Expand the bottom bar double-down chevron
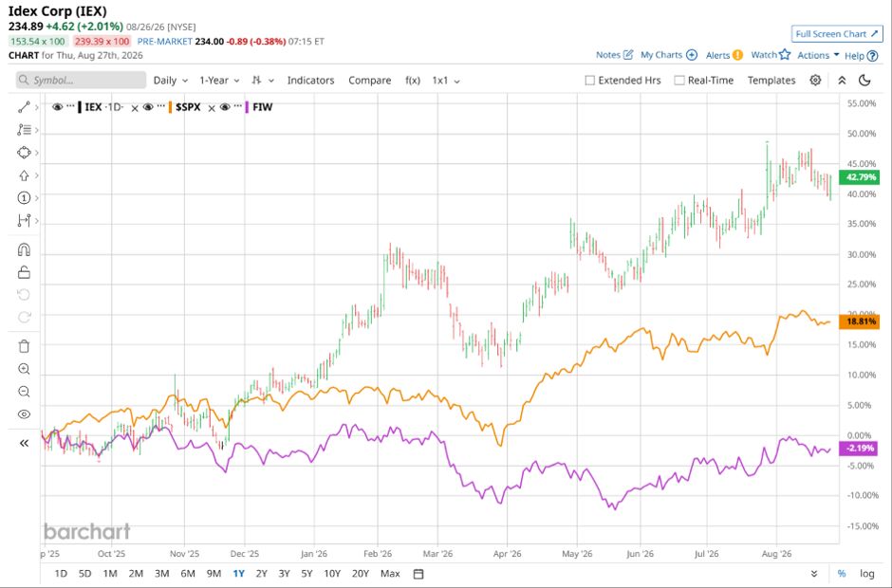 pos(814,573)
